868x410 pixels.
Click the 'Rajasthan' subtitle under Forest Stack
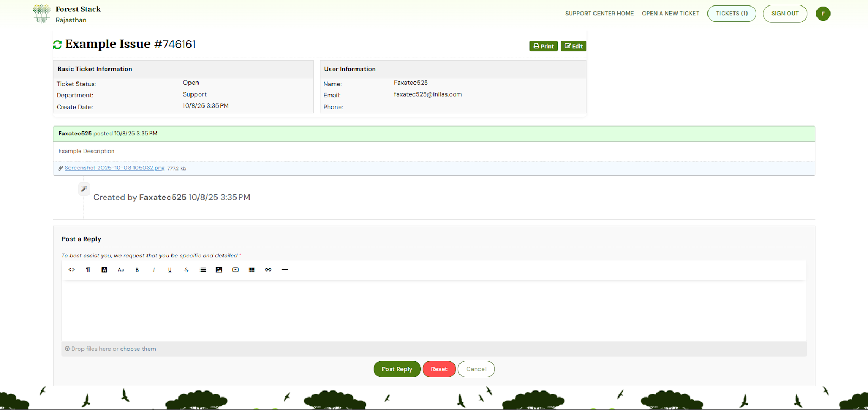(x=71, y=20)
